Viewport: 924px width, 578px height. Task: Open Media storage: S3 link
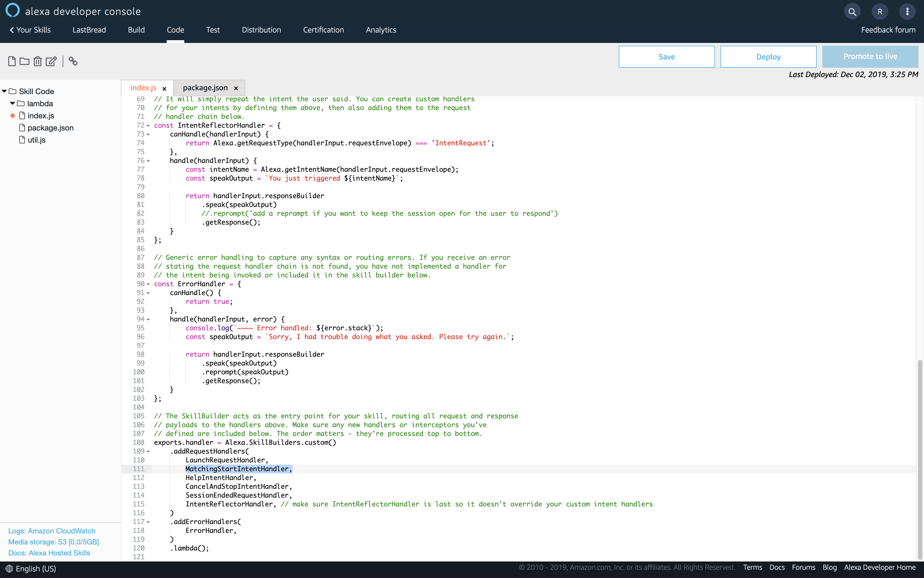point(53,542)
